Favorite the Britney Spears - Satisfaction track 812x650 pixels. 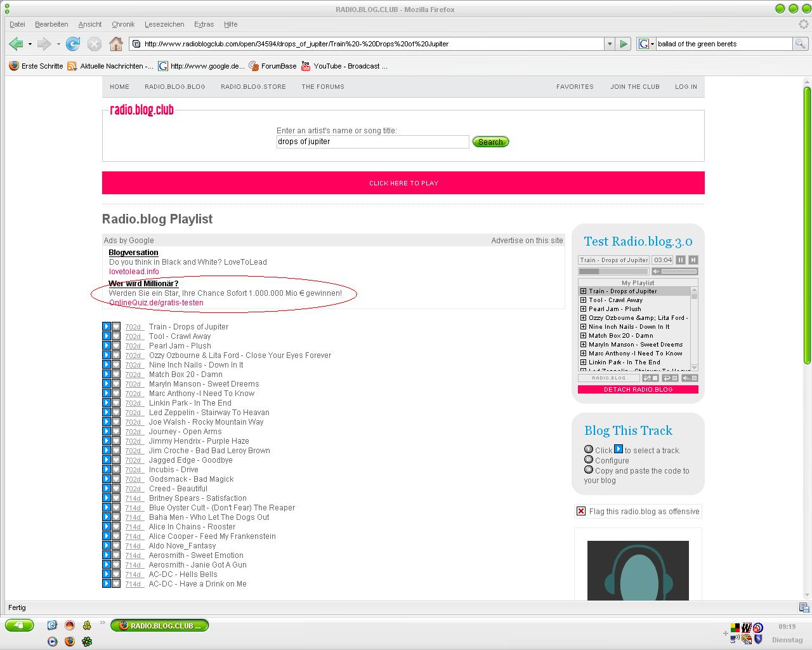(x=116, y=498)
